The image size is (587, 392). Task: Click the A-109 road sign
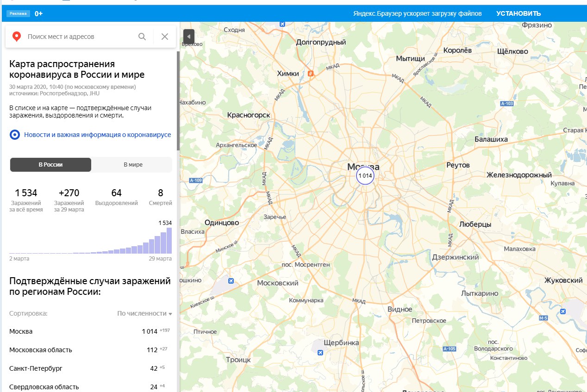point(196,180)
